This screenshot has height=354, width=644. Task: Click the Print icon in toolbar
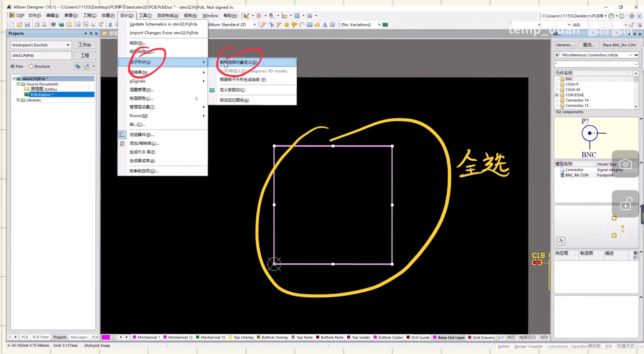[x=36, y=25]
